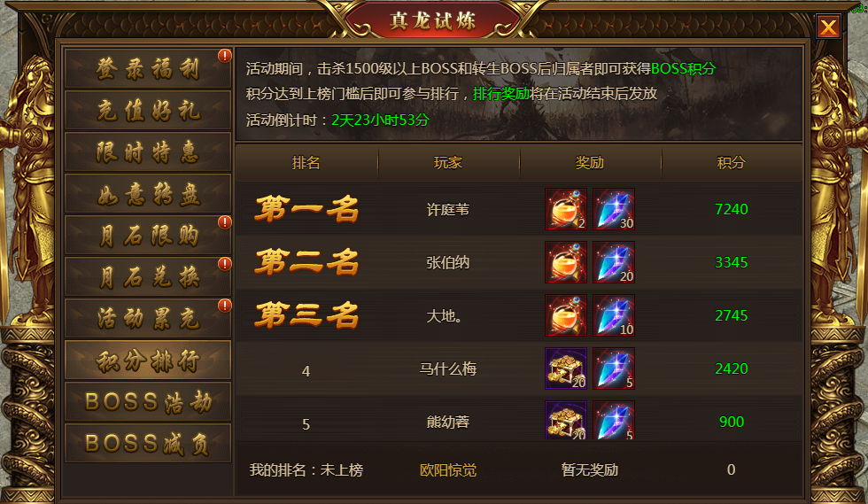Open the BOSS浩劫 tab
This screenshot has width=868, height=504.
(x=148, y=401)
